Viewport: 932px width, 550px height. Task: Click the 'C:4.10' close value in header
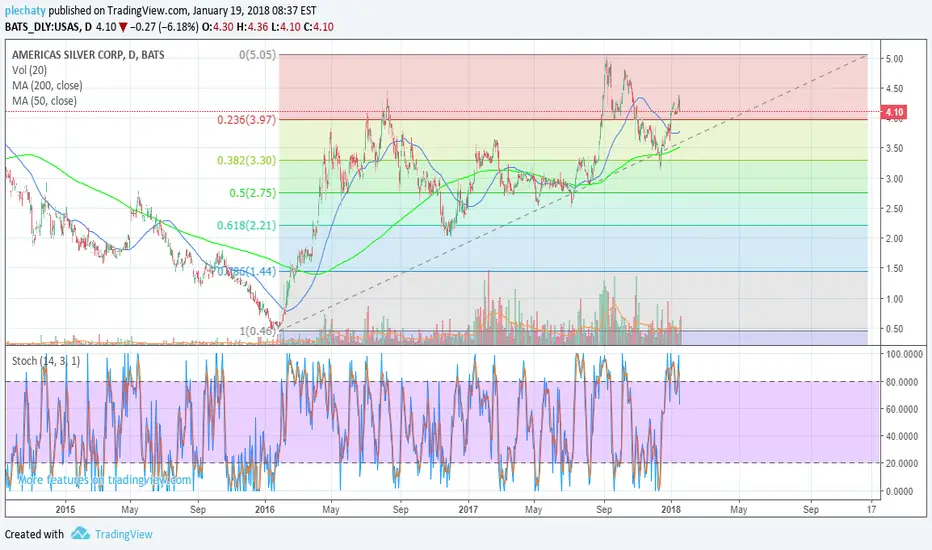(319, 27)
